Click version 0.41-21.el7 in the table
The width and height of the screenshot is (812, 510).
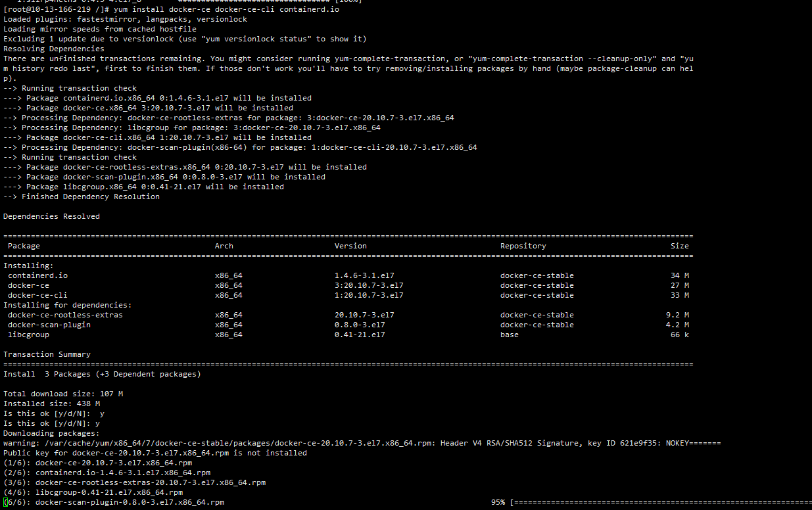point(360,335)
